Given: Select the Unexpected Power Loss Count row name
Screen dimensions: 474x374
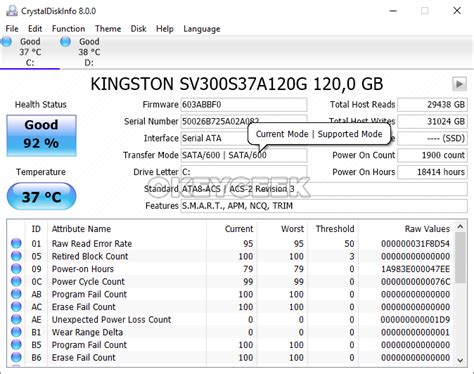Looking at the screenshot, I should (x=111, y=320).
